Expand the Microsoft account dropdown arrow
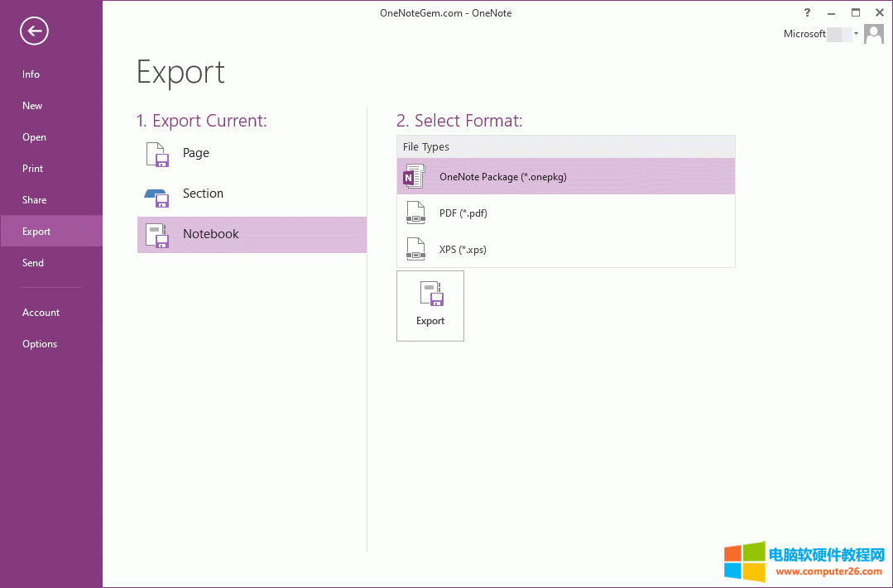The height and width of the screenshot is (588, 893). pyautogui.click(x=857, y=34)
